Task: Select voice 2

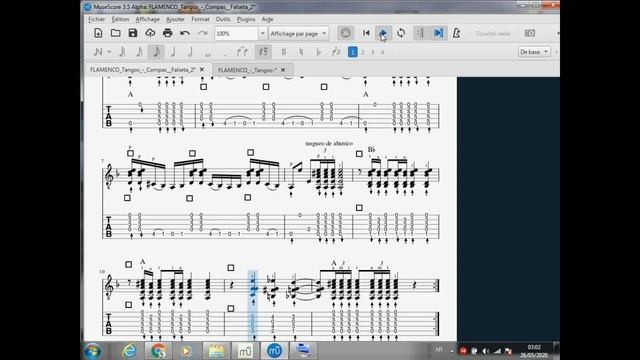Action: coord(362,52)
